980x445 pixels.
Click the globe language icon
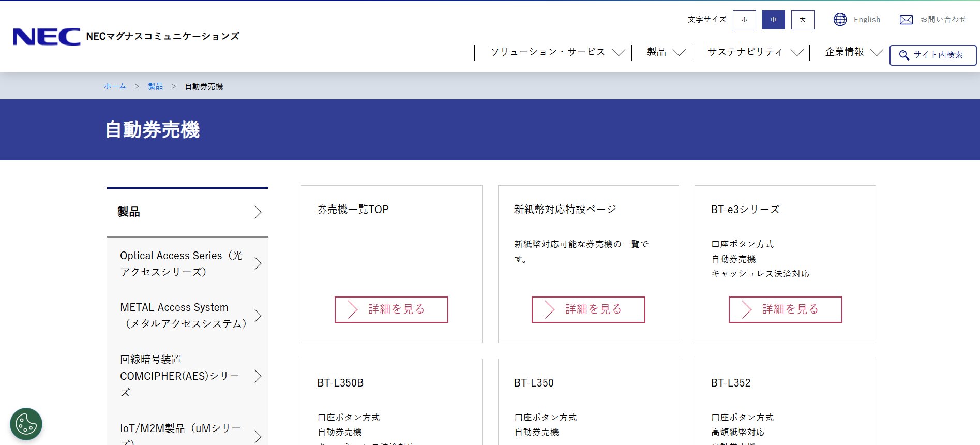[840, 20]
